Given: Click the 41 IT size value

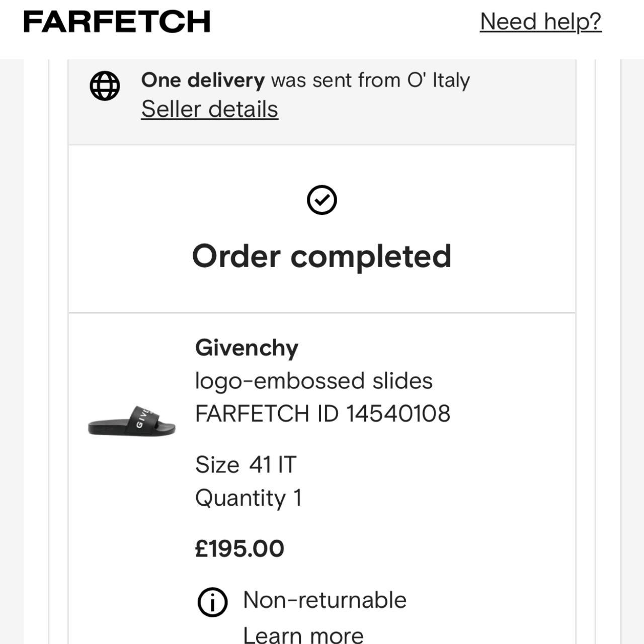Looking at the screenshot, I should [x=273, y=464].
